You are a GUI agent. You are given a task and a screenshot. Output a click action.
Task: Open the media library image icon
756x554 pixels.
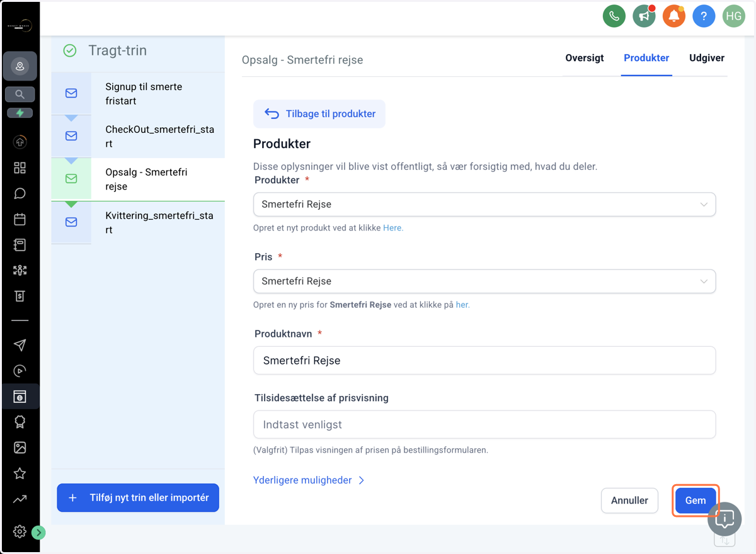[20, 448]
